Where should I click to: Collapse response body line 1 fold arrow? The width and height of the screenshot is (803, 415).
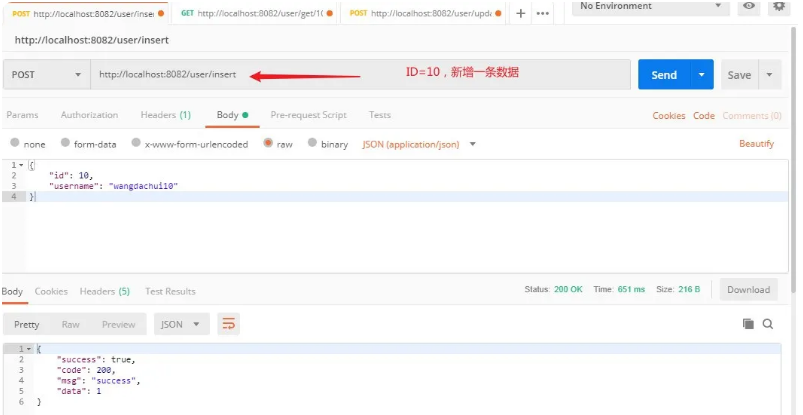29,349
